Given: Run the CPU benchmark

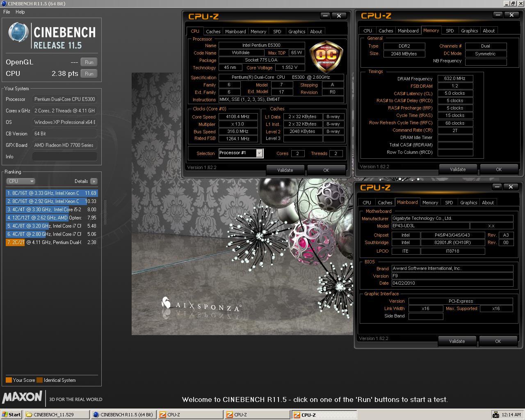Looking at the screenshot, I should pyautogui.click(x=89, y=74).
